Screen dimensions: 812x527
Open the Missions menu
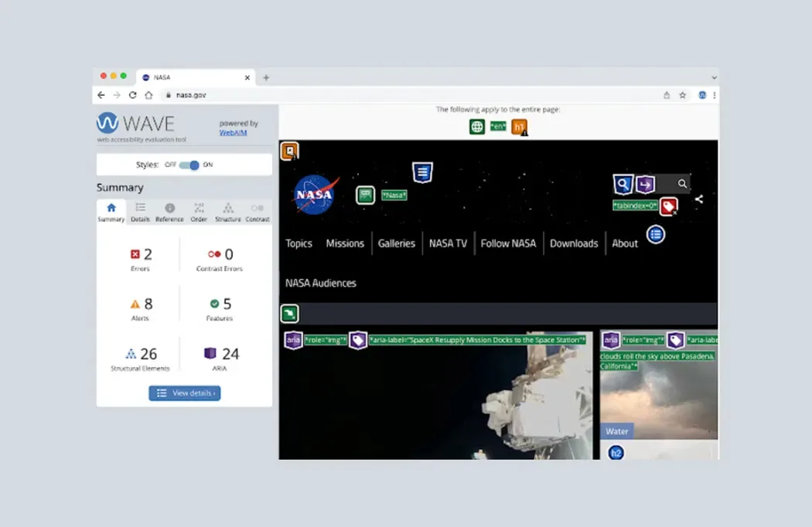point(345,243)
